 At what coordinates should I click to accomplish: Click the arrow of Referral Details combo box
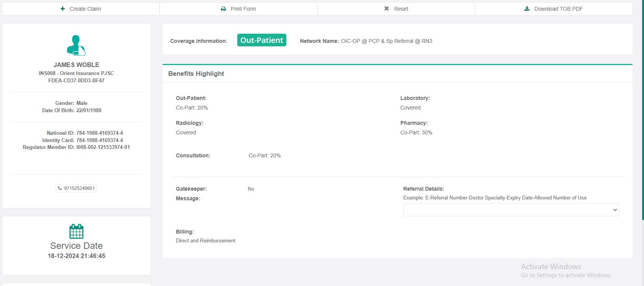[x=615, y=210]
